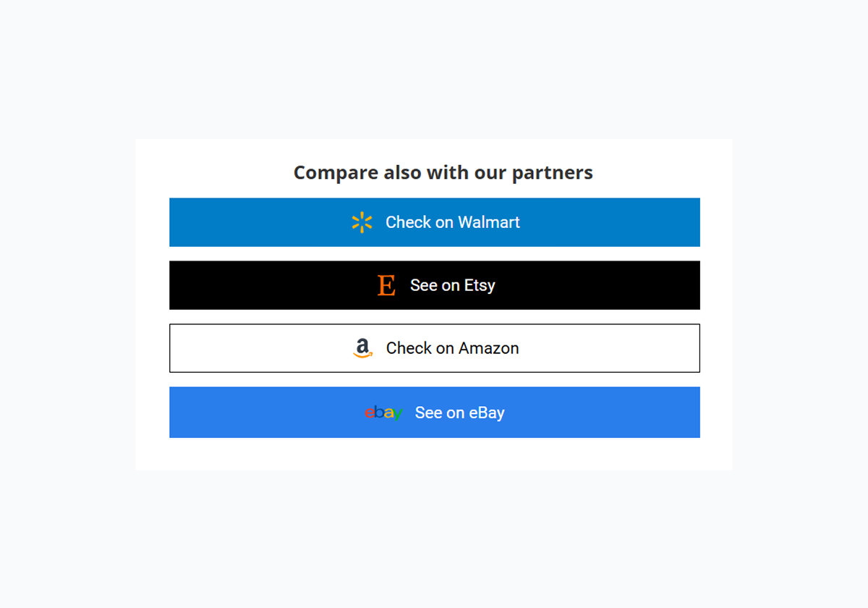Click the "Check on Walmart" label text
This screenshot has width=868, height=608.
(453, 222)
